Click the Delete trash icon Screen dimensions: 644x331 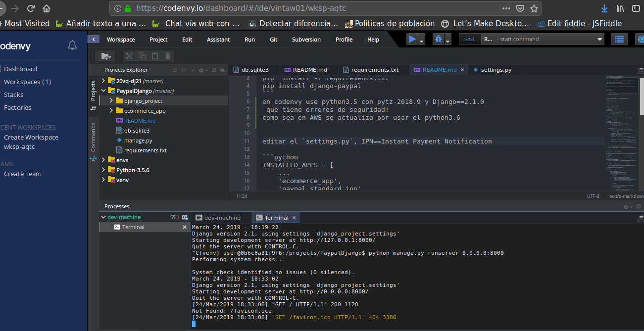pos(168,56)
